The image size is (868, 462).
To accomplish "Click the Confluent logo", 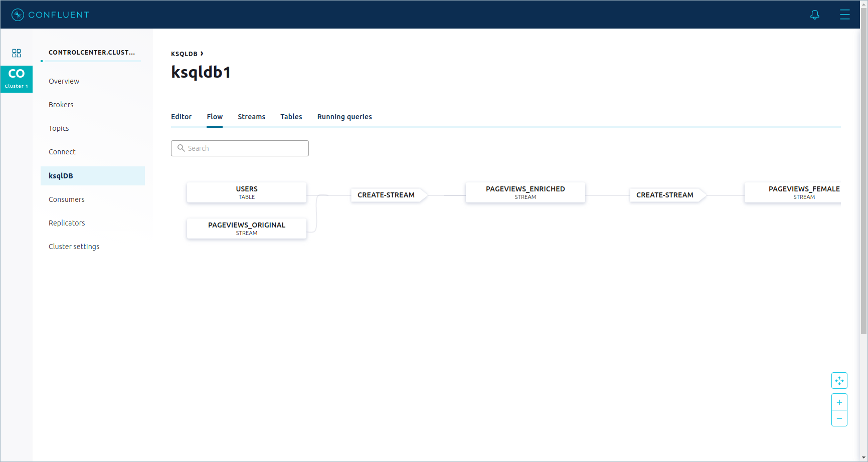I will click(x=50, y=15).
